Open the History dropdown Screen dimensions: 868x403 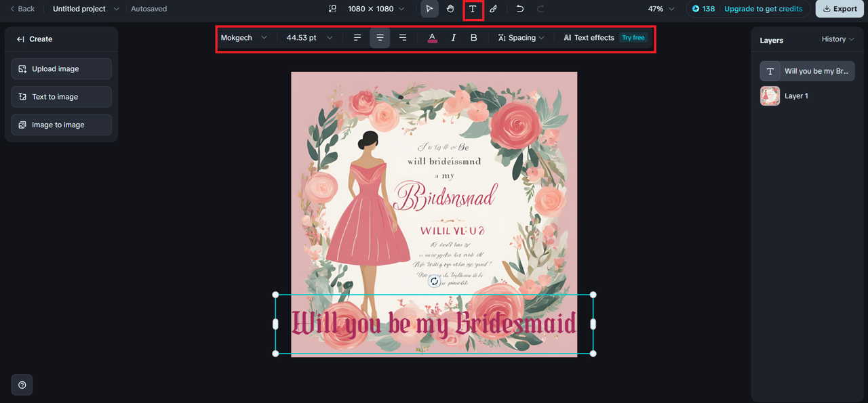[x=838, y=39]
